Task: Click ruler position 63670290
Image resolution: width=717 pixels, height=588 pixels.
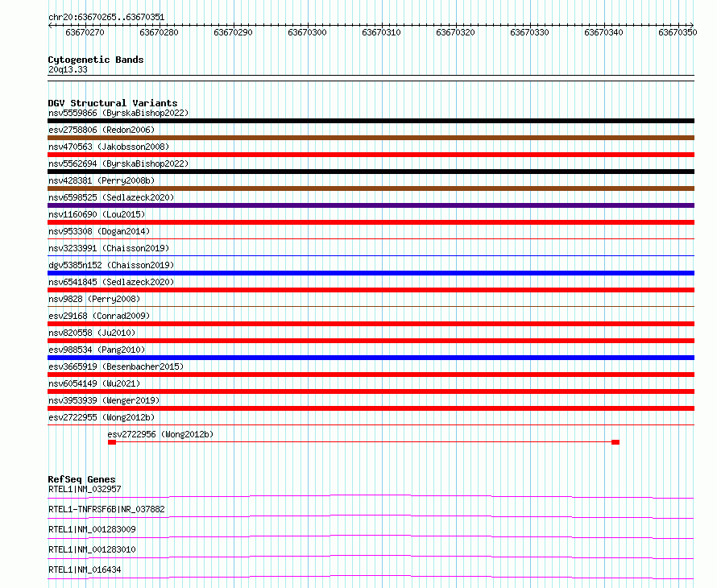Action: (x=233, y=32)
